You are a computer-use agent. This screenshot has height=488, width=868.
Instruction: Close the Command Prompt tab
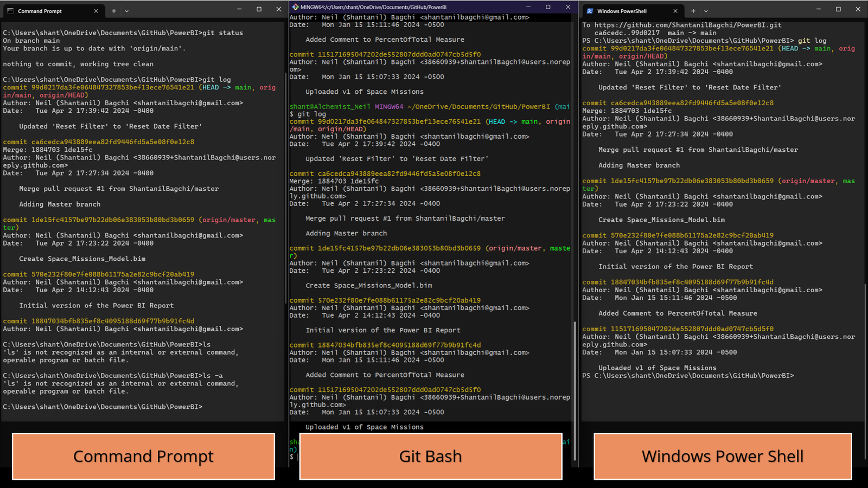[96, 11]
